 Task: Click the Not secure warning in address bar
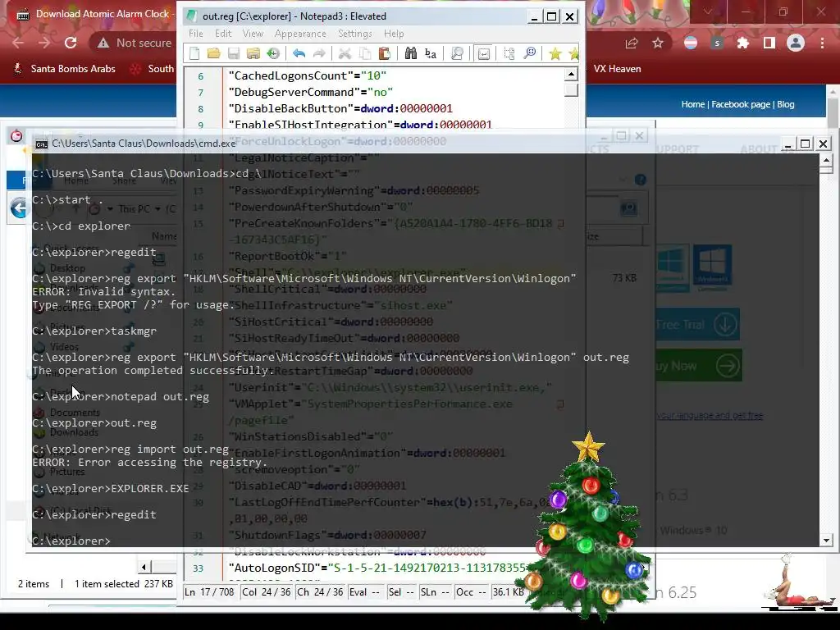[135, 43]
